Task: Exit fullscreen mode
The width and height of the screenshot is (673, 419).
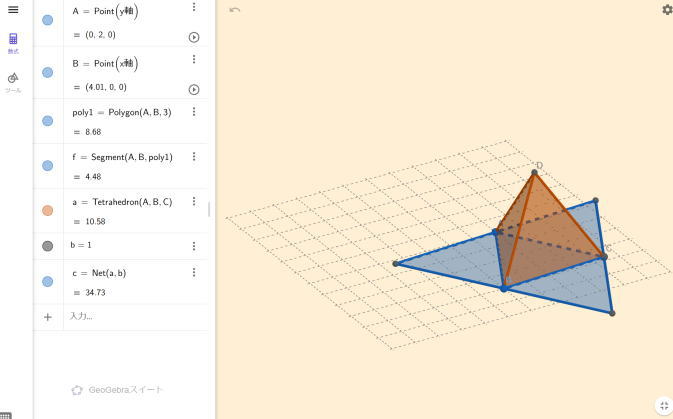Action: [664, 406]
